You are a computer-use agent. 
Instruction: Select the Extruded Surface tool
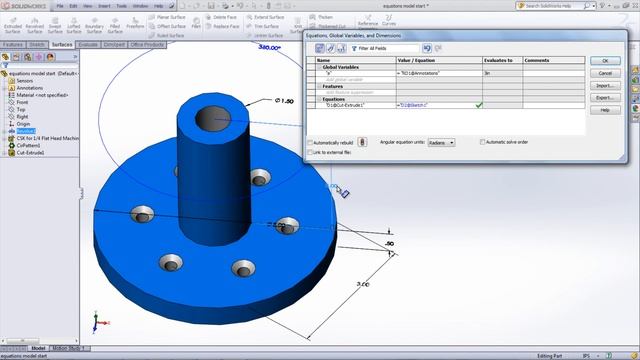pos(13,25)
